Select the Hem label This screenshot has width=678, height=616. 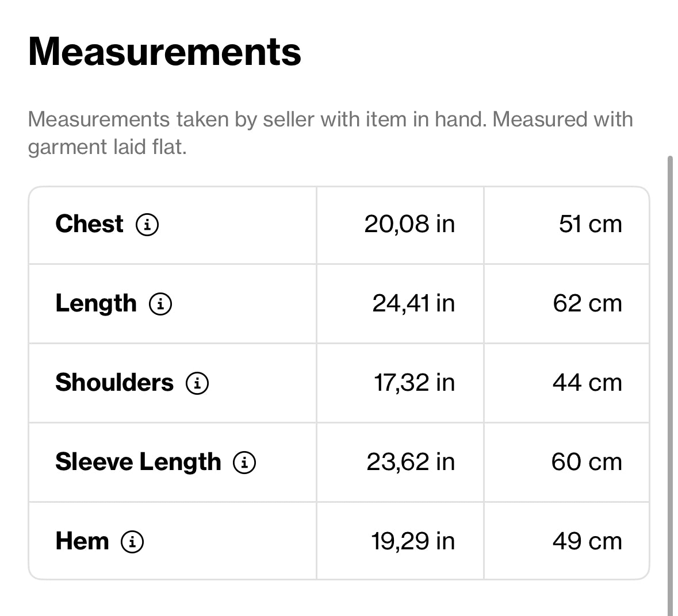click(82, 541)
